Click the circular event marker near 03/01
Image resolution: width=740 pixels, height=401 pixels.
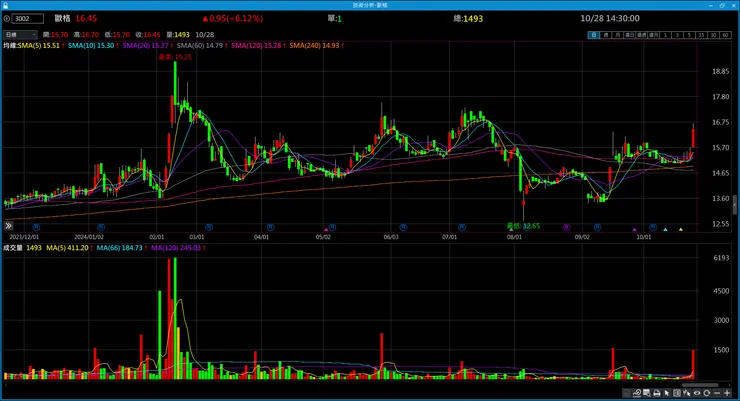pos(209,227)
